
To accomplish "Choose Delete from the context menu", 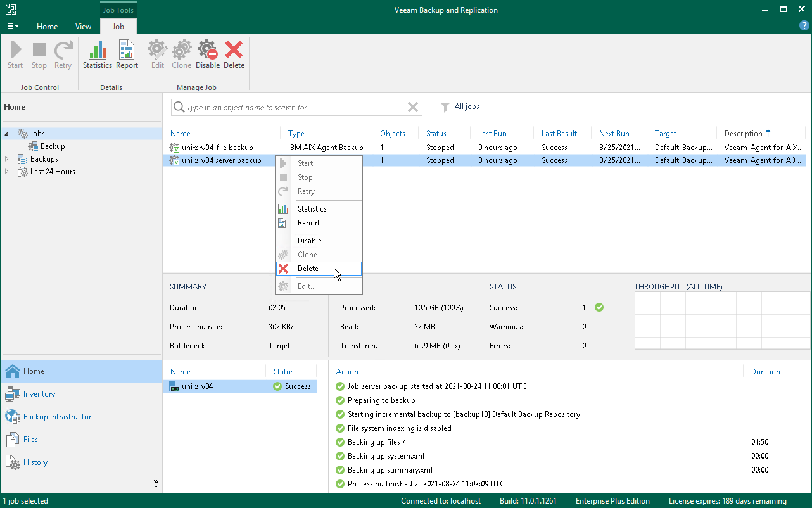I will tap(308, 269).
